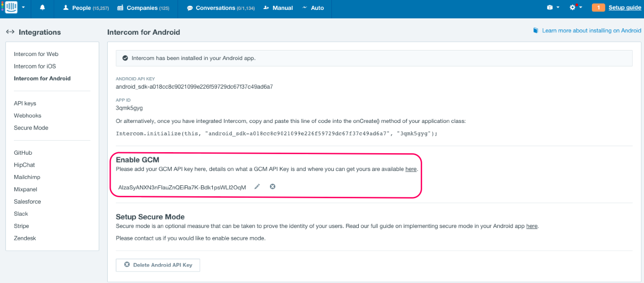This screenshot has width=644, height=283.
Task: Open Mailchimp integration
Action: (27, 177)
